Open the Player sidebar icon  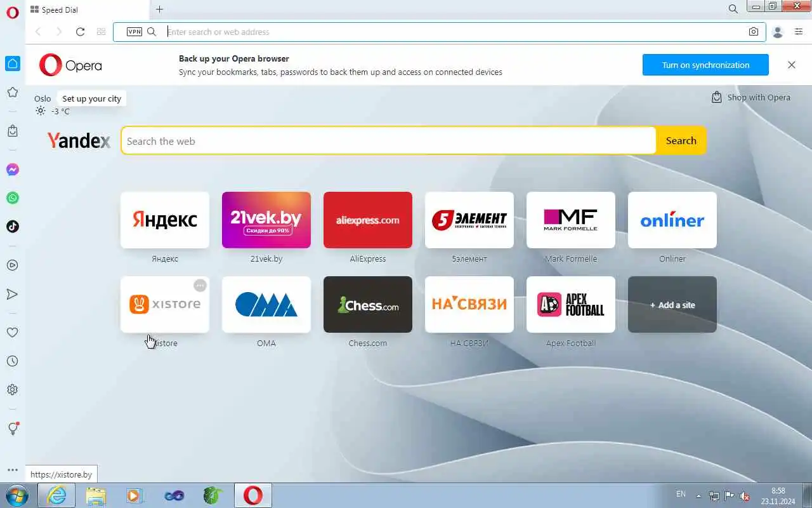pyautogui.click(x=13, y=265)
